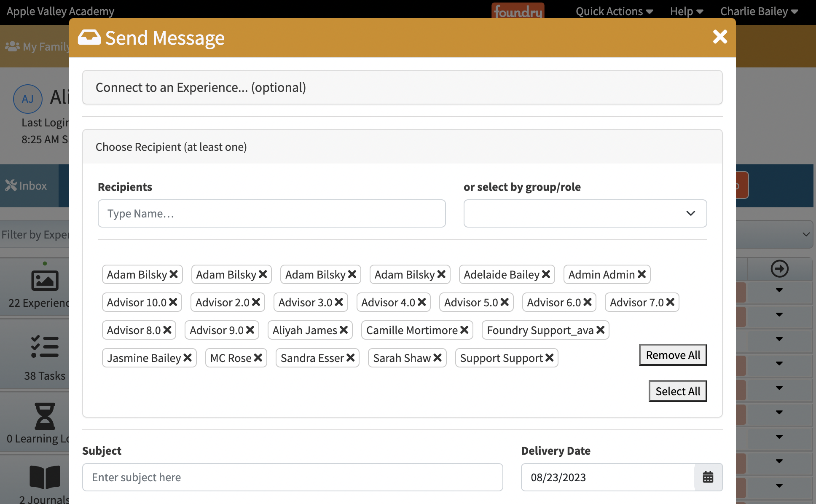Remove Advisor 4.0 recipient
This screenshot has height=504, width=816.
(x=421, y=302)
